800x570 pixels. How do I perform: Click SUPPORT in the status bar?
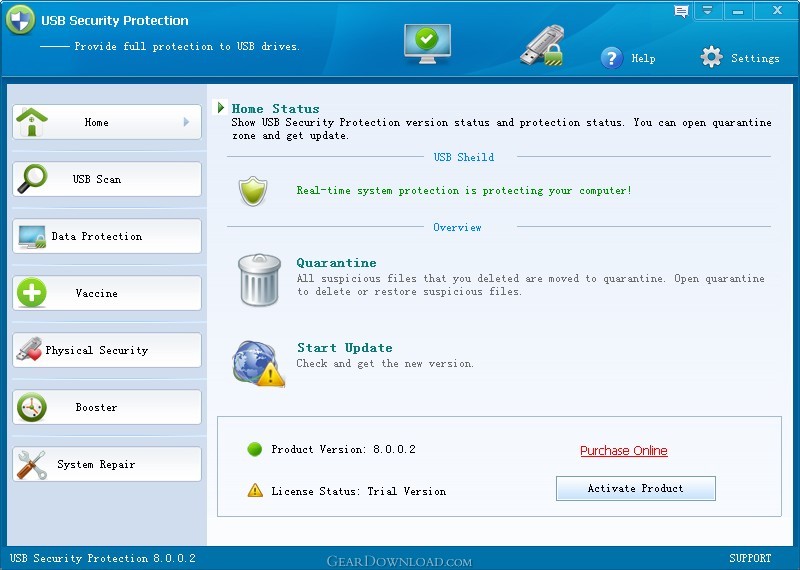pyautogui.click(x=750, y=558)
